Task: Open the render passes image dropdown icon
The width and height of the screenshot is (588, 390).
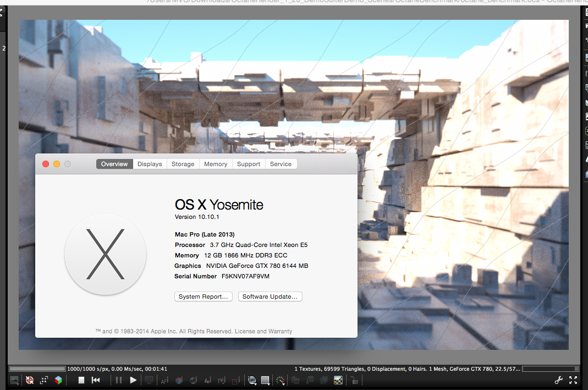Action: [15, 381]
